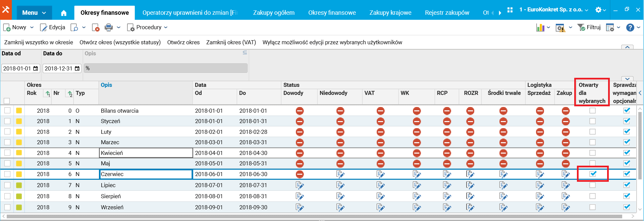The width and height of the screenshot is (644, 221).
Task: Uncheck 'Otwarty dla wybranych' for Czerwiec
Action: coord(593,174)
